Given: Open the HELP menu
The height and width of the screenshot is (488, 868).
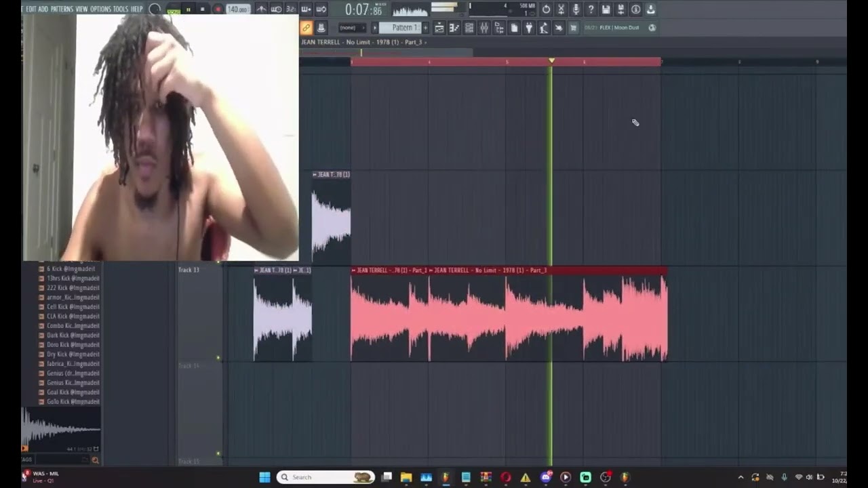Looking at the screenshot, I should pyautogui.click(x=137, y=9).
